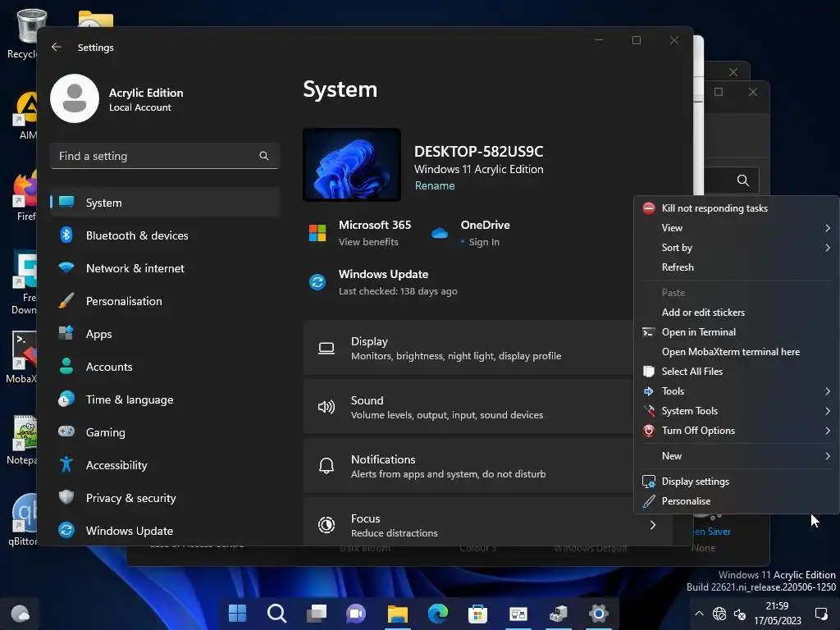Image resolution: width=840 pixels, height=630 pixels.
Task: Click the Find a setting field
Action: click(164, 156)
